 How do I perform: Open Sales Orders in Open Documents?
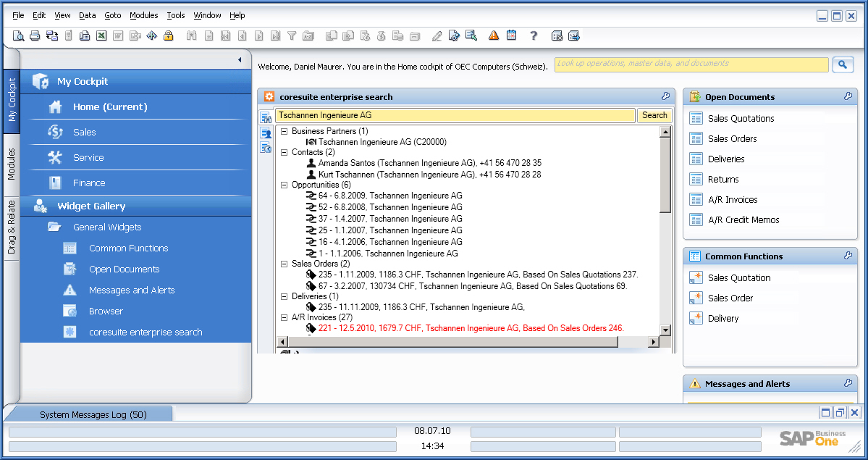coord(732,138)
